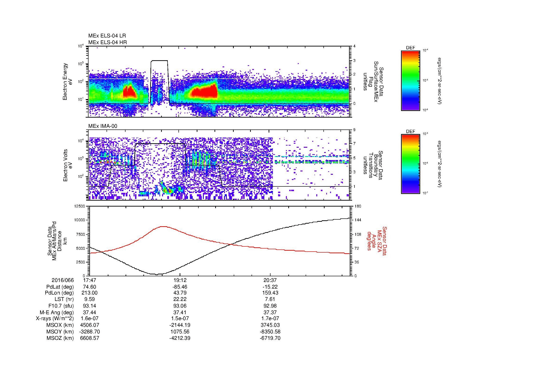This screenshot has width=555, height=392.
Task: Click LST value '22.22'
Action: pyautogui.click(x=180, y=299)
